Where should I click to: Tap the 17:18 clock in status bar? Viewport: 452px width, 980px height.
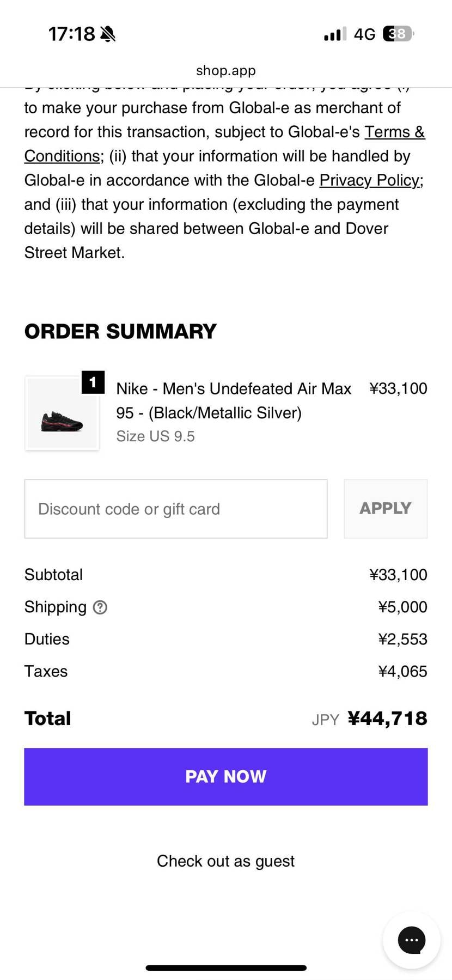pos(71,34)
